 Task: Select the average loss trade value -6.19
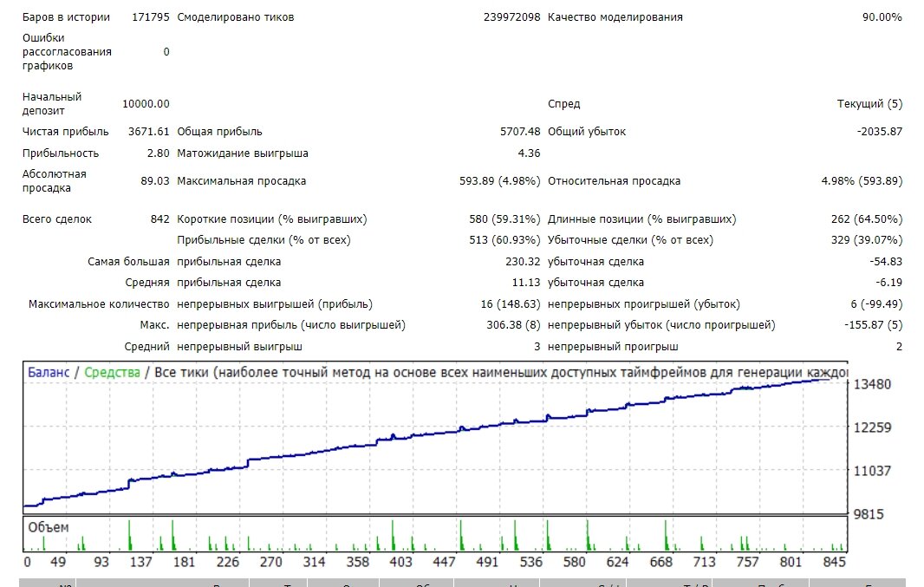888,283
